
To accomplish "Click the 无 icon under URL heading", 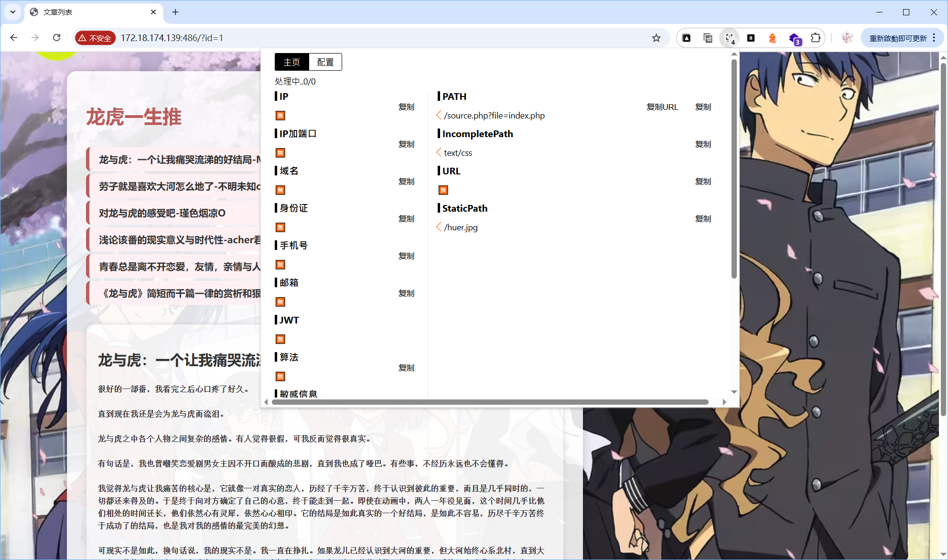I will pyautogui.click(x=443, y=190).
